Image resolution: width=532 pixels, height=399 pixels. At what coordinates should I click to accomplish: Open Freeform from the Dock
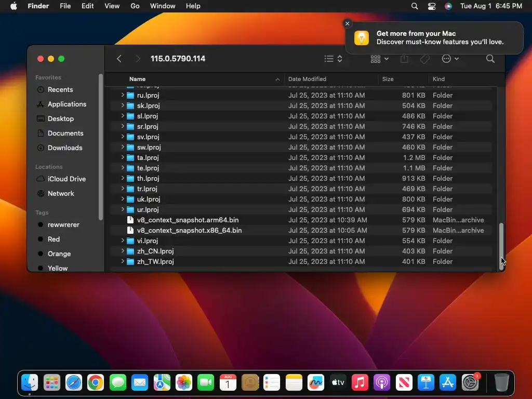tap(316, 383)
